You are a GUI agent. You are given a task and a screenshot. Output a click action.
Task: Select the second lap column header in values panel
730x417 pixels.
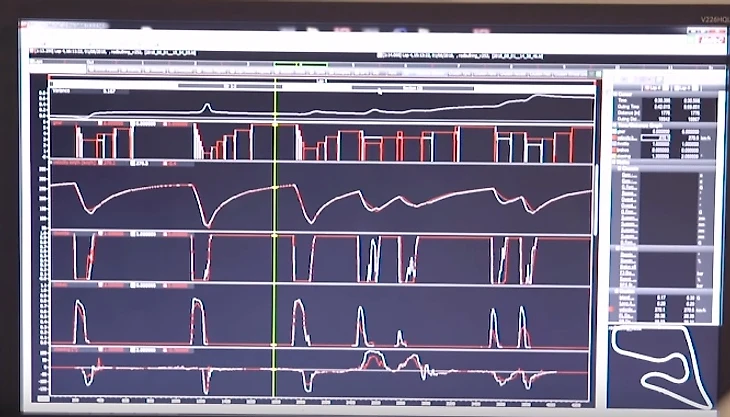[685, 87]
